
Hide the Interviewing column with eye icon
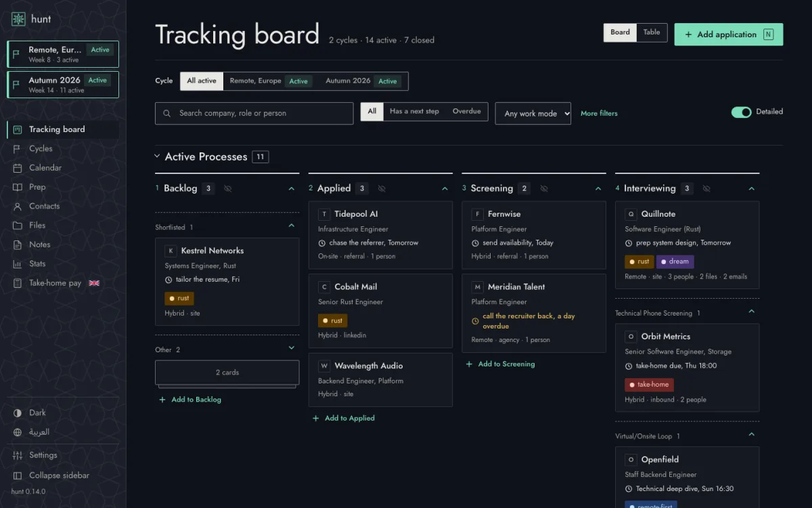[706, 189]
